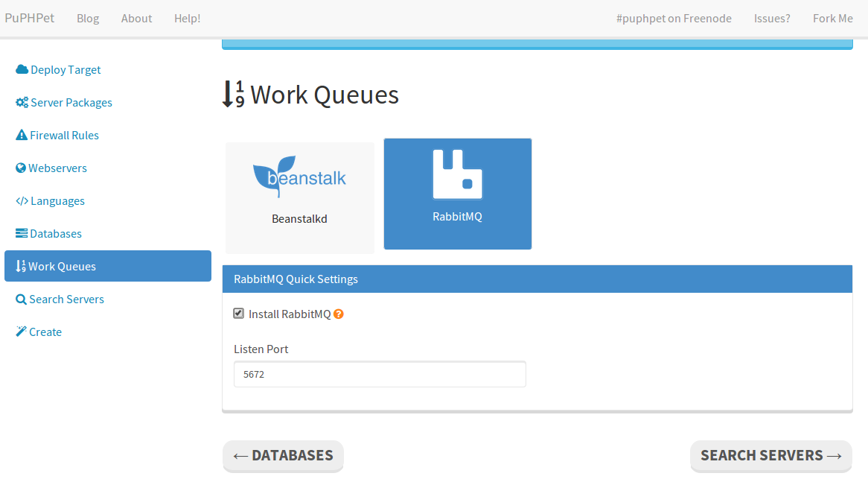This screenshot has height=482, width=868.
Task: Click the Listen Port label
Action: click(x=261, y=349)
